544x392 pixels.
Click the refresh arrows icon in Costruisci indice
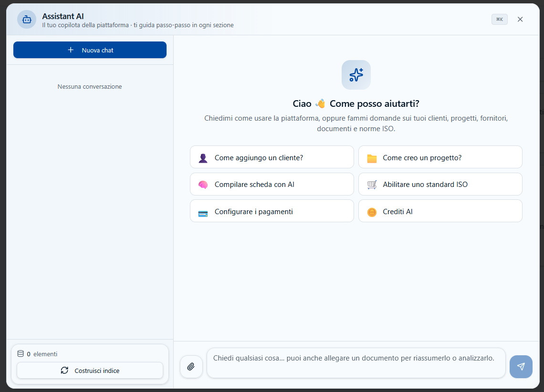click(64, 371)
